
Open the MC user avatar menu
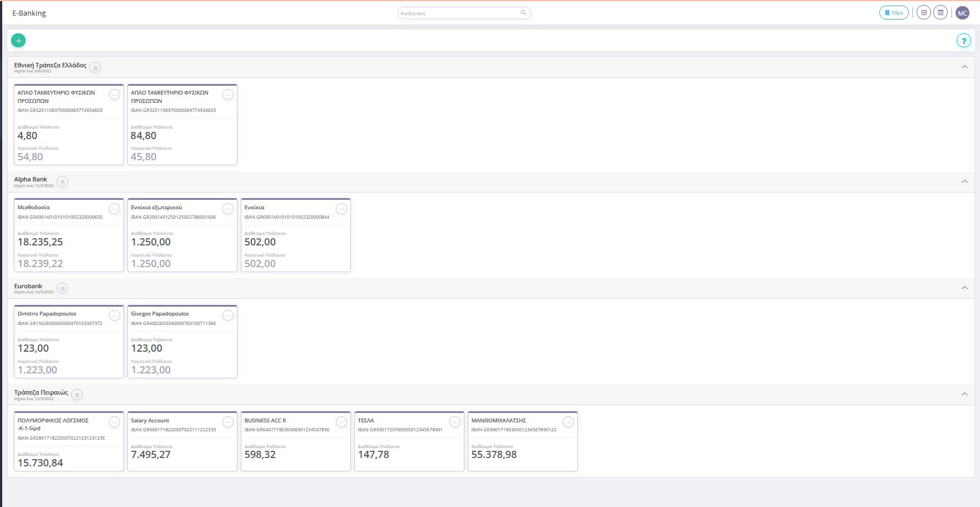pos(963,13)
